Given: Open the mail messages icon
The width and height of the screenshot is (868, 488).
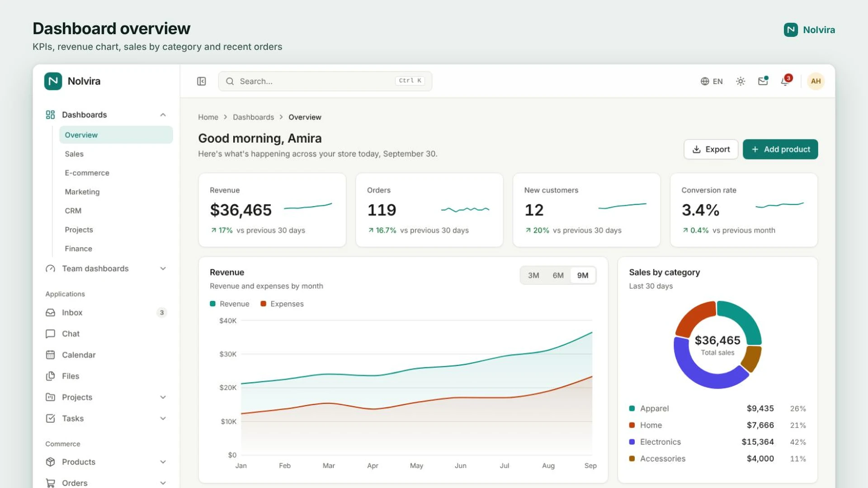Looking at the screenshot, I should click(x=763, y=81).
